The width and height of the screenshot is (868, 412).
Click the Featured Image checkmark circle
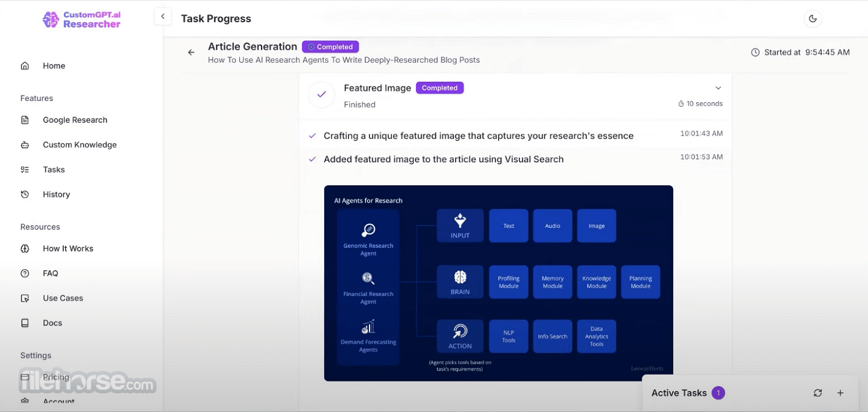point(321,95)
